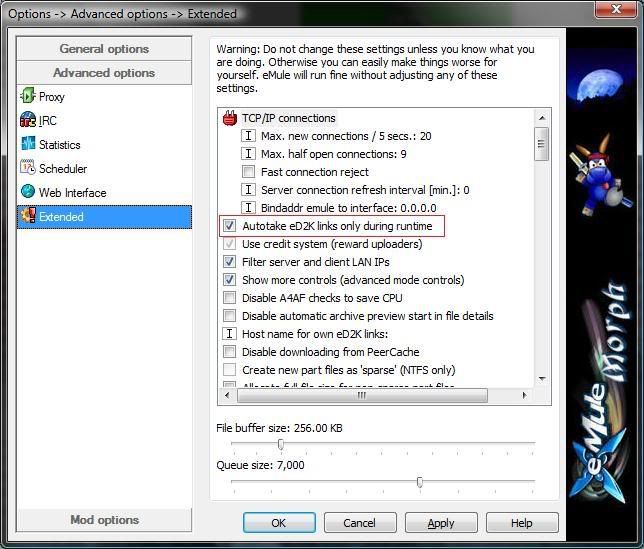The height and width of the screenshot is (549, 644).
Task: Enable Disable A4AF checks to save CPU
Action: coord(229,298)
